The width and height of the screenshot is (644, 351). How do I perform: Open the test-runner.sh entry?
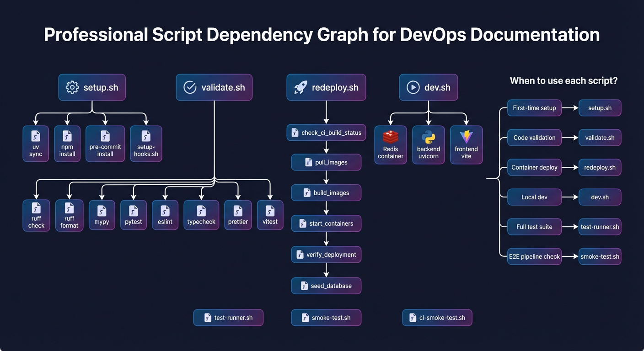click(228, 317)
